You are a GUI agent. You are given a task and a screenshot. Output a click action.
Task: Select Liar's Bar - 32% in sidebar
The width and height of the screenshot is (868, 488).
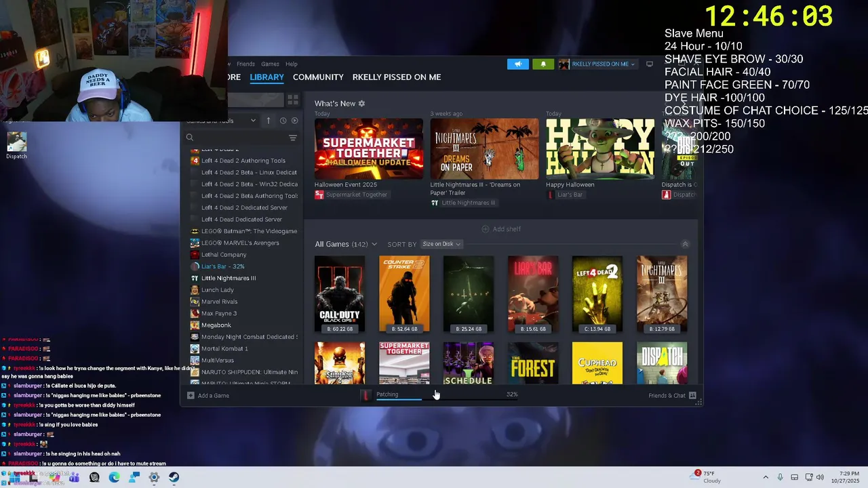[222, 266]
